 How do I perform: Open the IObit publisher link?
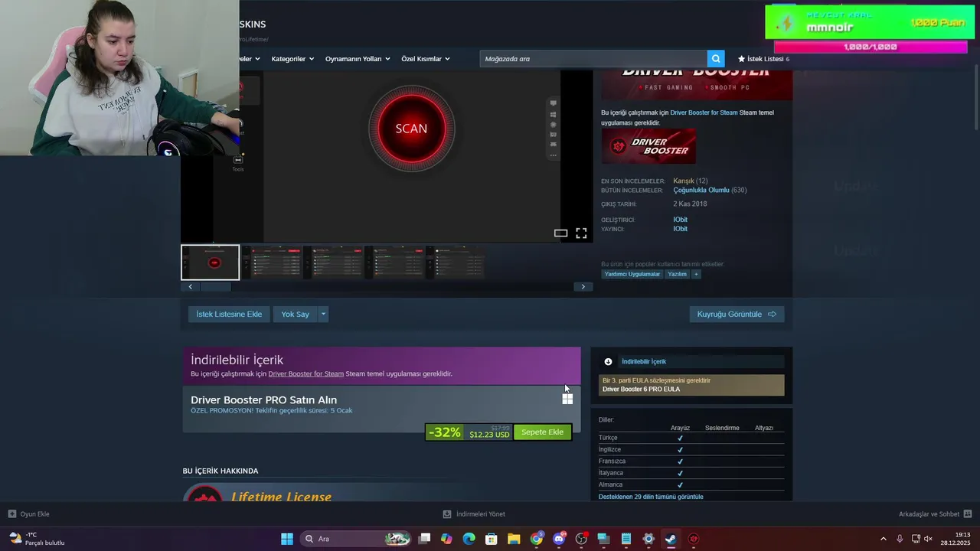coord(680,229)
